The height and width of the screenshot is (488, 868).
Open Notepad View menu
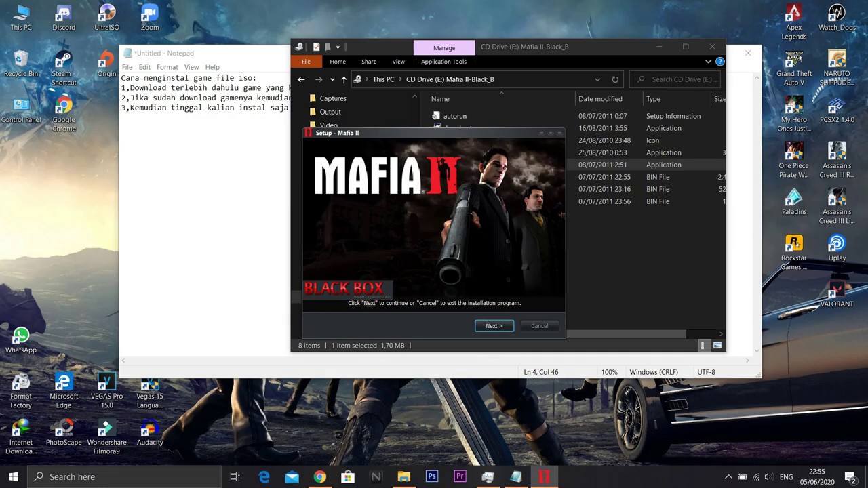[x=191, y=67]
